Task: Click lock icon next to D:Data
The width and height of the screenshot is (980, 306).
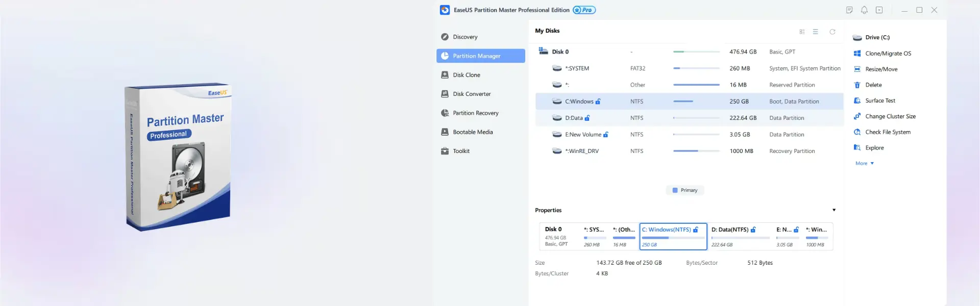Action: click(x=587, y=118)
